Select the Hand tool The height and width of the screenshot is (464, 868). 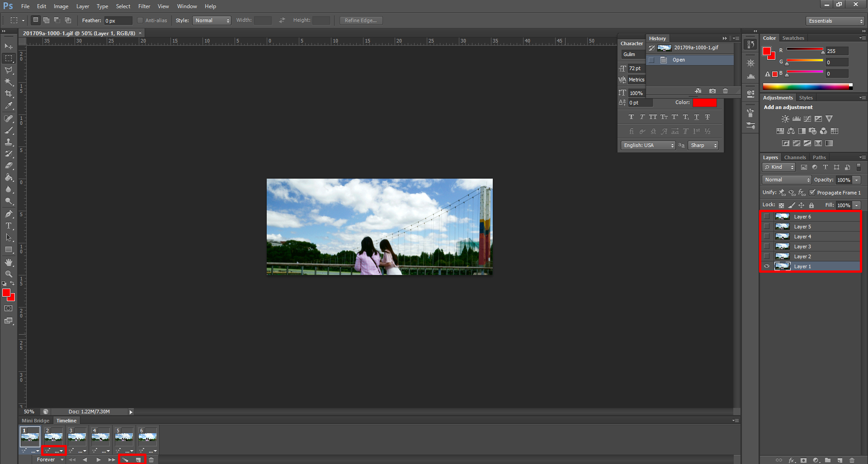[x=9, y=262]
